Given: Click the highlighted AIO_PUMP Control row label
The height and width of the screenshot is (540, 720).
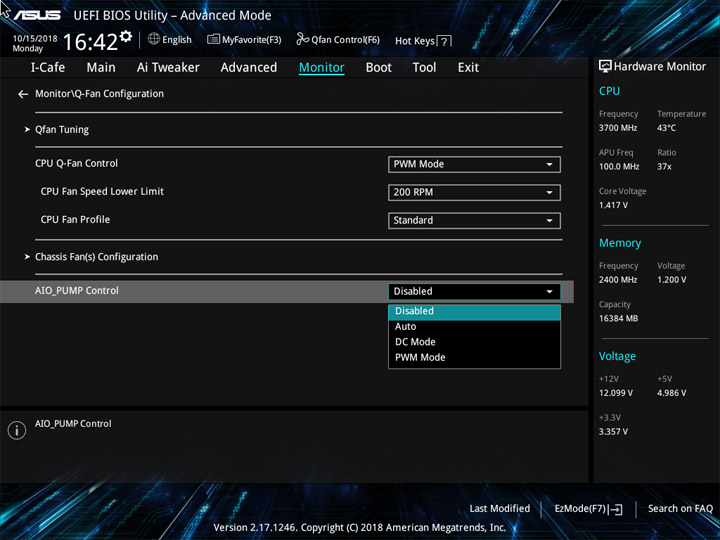Looking at the screenshot, I should 77,291.
